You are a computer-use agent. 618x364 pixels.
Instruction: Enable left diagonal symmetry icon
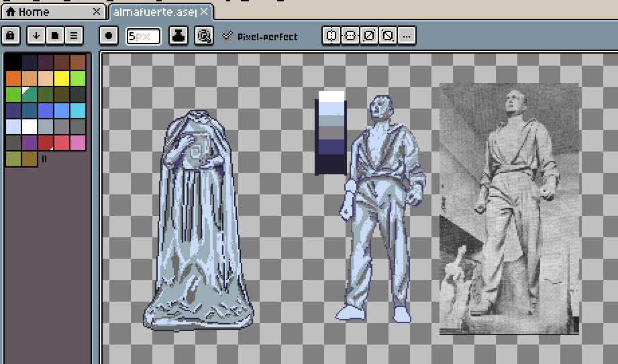click(387, 36)
